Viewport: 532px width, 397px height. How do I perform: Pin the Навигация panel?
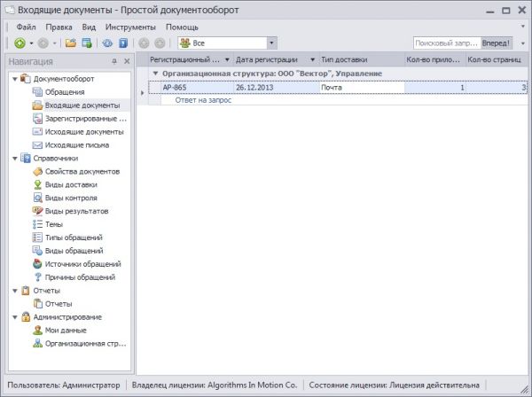point(114,61)
